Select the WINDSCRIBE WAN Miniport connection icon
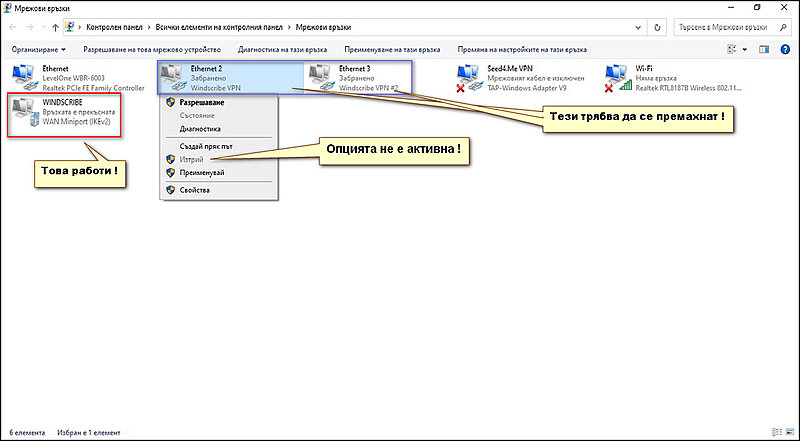This screenshot has width=800, height=441. 26,112
